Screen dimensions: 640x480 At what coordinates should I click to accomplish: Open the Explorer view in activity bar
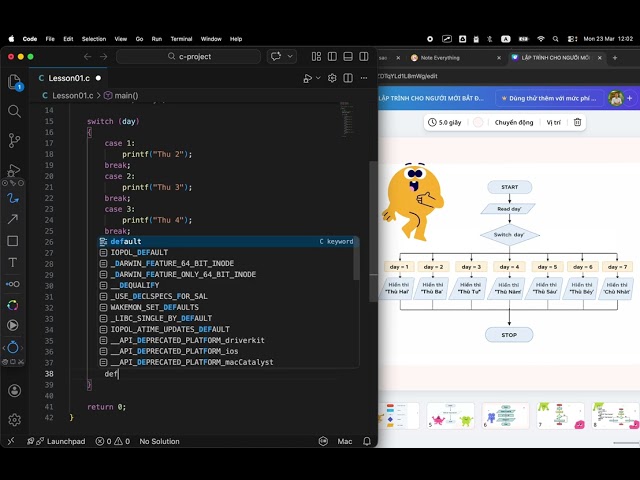click(x=14, y=82)
